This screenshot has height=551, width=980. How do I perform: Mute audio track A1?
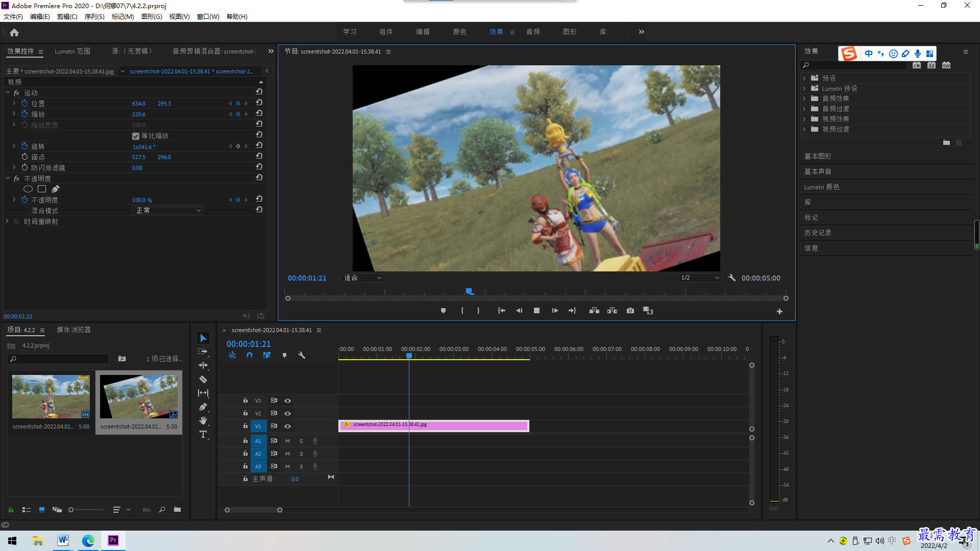point(287,441)
